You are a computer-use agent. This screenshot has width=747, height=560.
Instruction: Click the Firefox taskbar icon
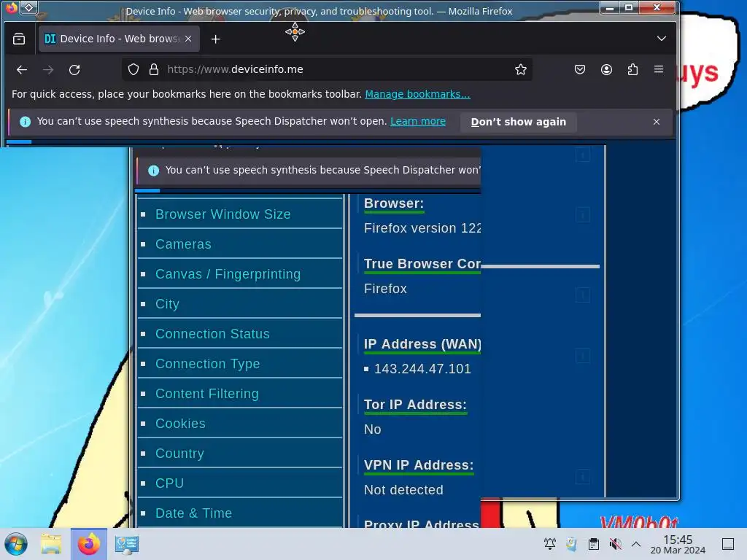89,544
